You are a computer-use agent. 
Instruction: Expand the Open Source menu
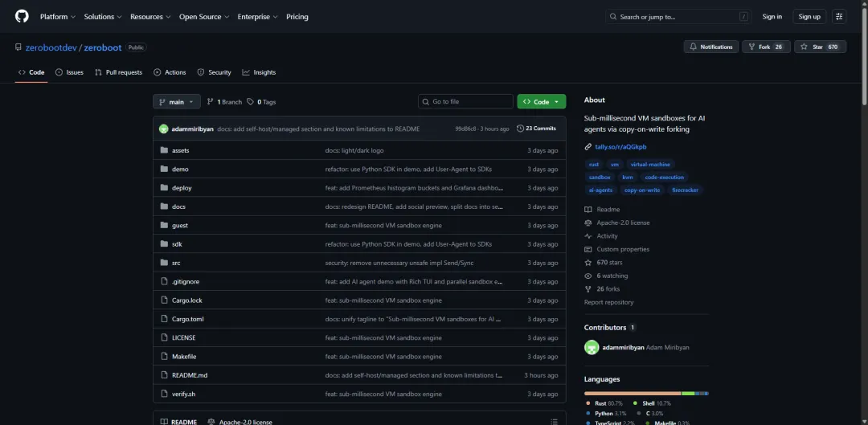[203, 17]
